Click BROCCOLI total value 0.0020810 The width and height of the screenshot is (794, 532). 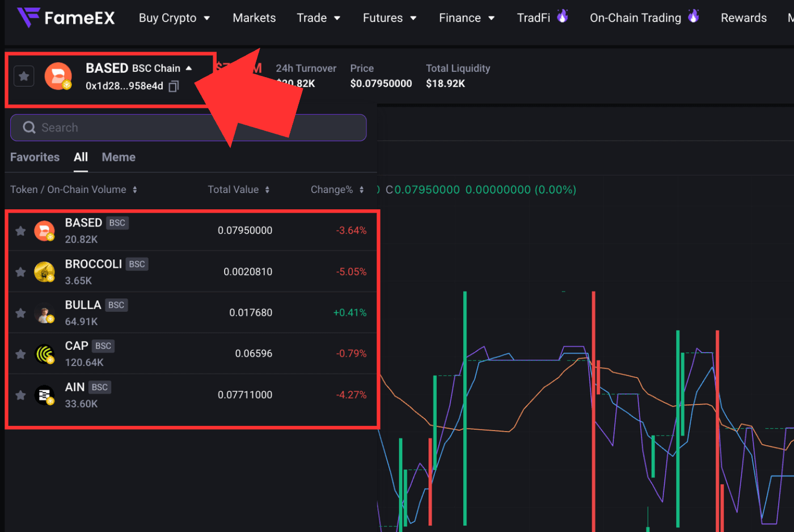tap(248, 272)
